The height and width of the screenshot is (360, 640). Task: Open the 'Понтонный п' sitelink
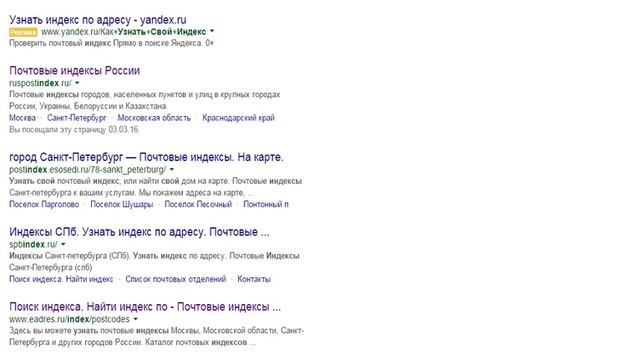(x=266, y=204)
